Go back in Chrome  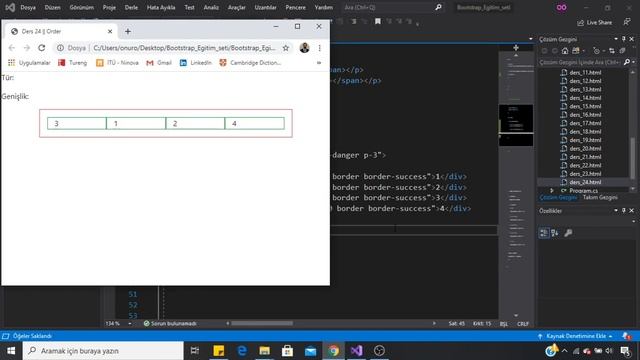click(x=11, y=48)
